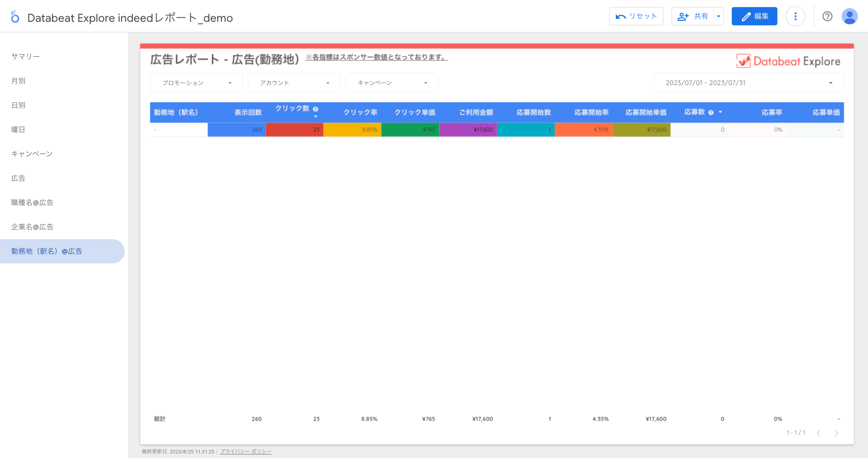Sort by 応募単価 column header
Image resolution: width=868 pixels, height=458 pixels.
click(826, 112)
